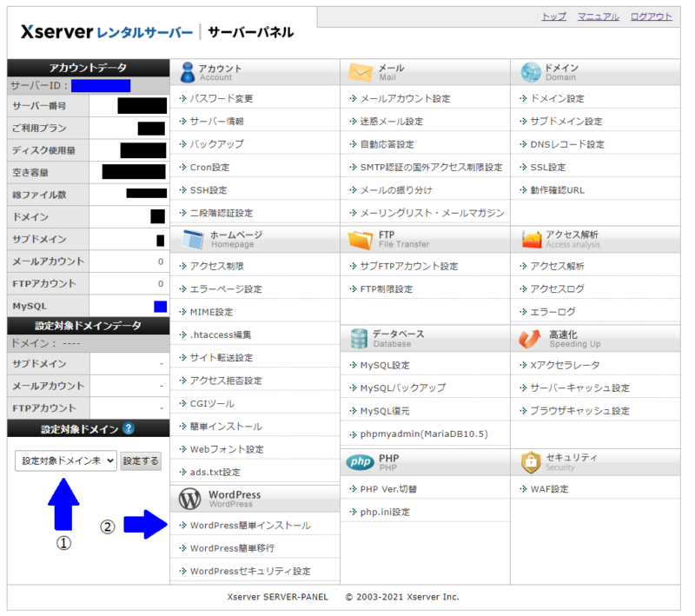Open アクセスログ

coord(557,289)
